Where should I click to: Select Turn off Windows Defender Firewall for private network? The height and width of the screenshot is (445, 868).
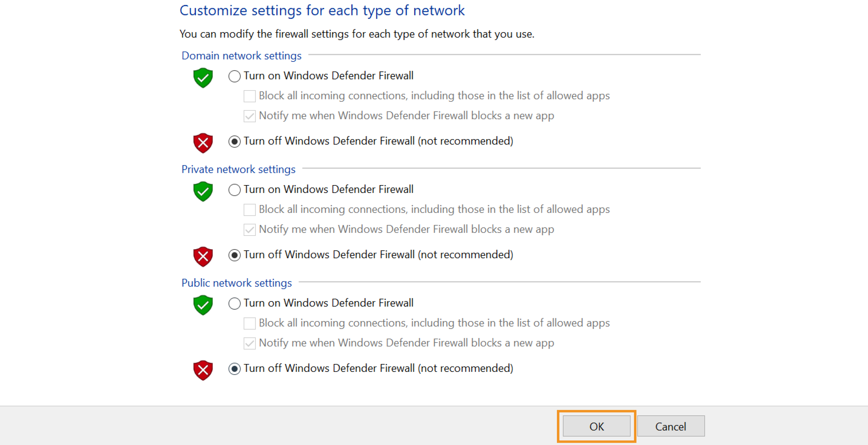234,255
